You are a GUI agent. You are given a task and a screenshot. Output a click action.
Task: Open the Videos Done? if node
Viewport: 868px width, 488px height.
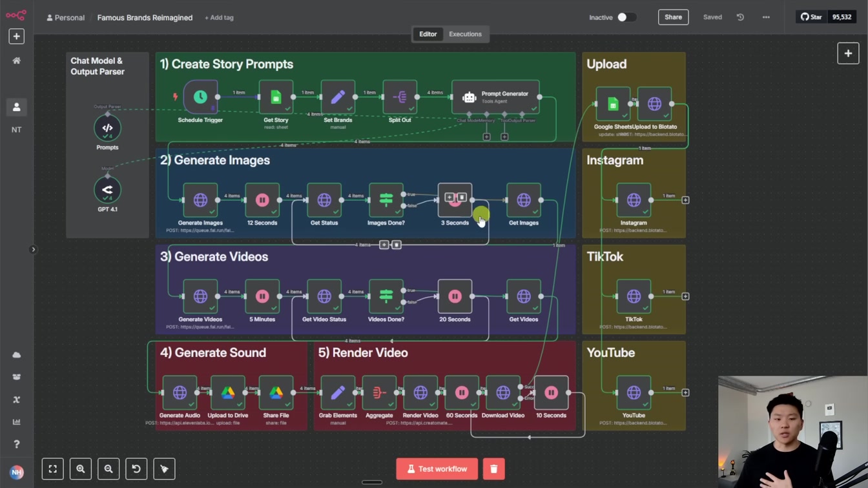click(x=386, y=296)
